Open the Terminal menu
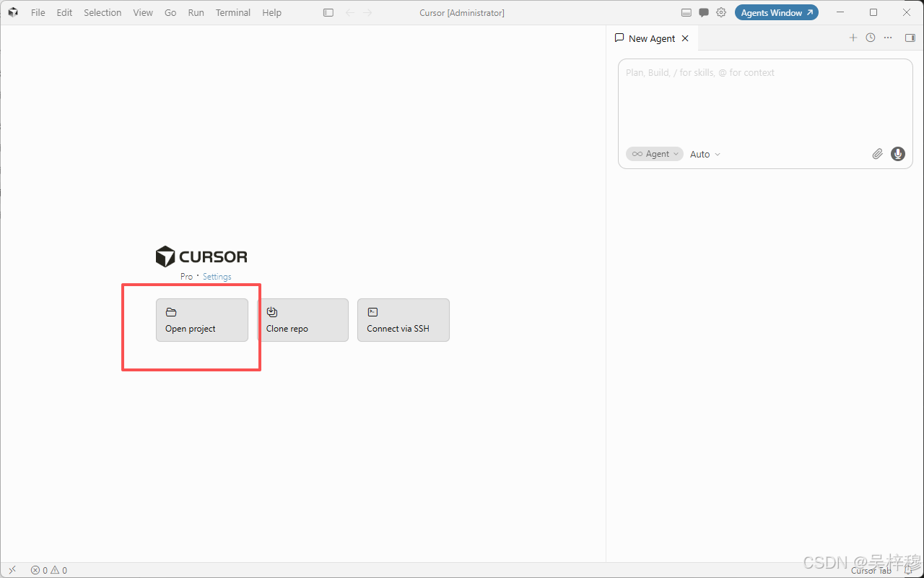 [x=233, y=13]
